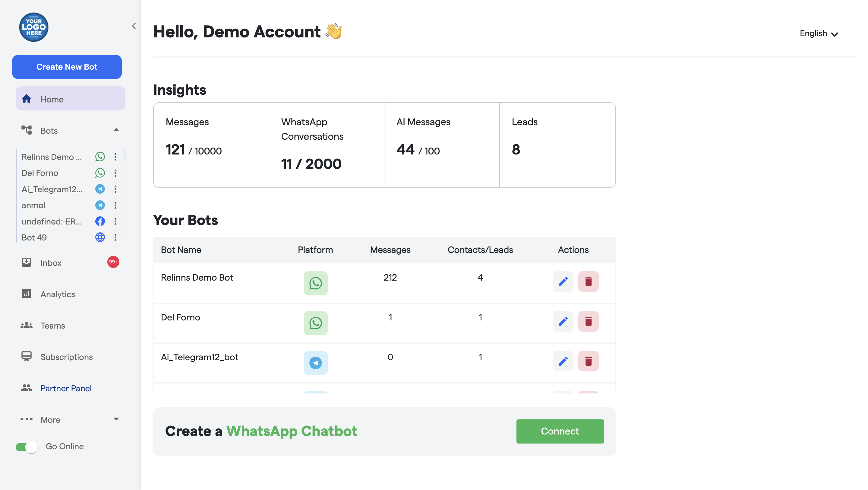
Task: Go to the Analytics menu item
Action: pos(58,294)
